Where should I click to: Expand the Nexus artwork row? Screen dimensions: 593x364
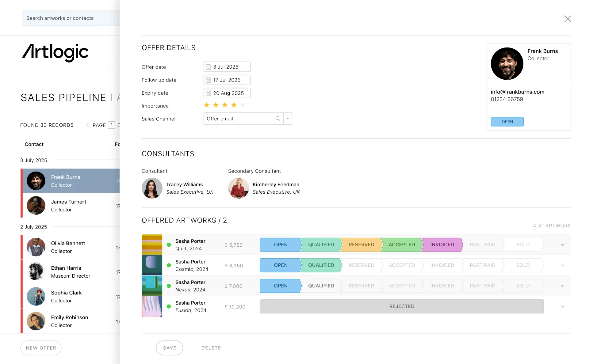tap(562, 286)
